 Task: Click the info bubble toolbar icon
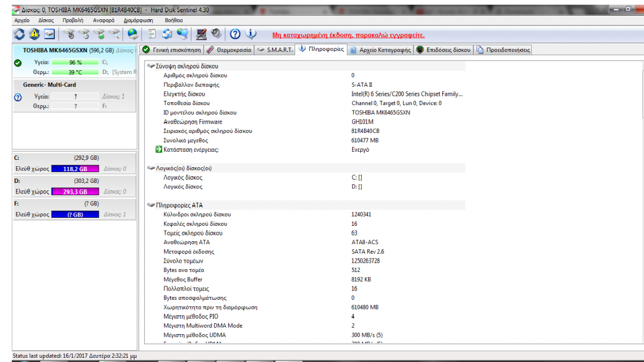pos(251,34)
